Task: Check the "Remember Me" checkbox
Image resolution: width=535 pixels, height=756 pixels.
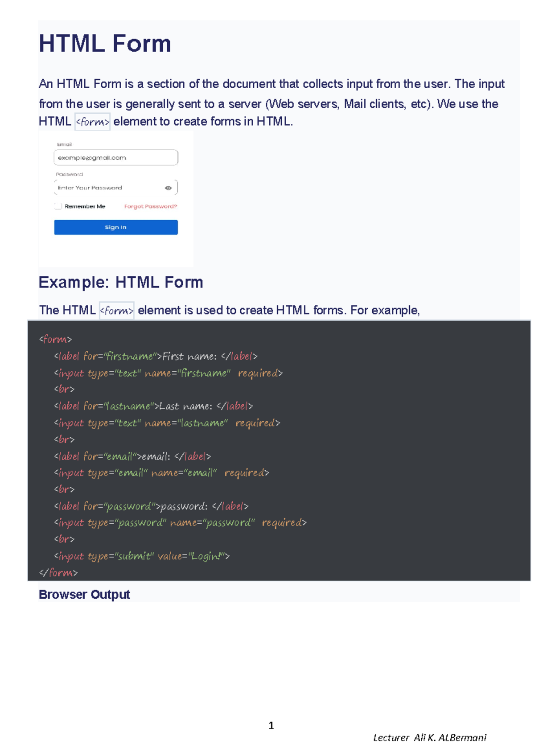Action: point(58,206)
